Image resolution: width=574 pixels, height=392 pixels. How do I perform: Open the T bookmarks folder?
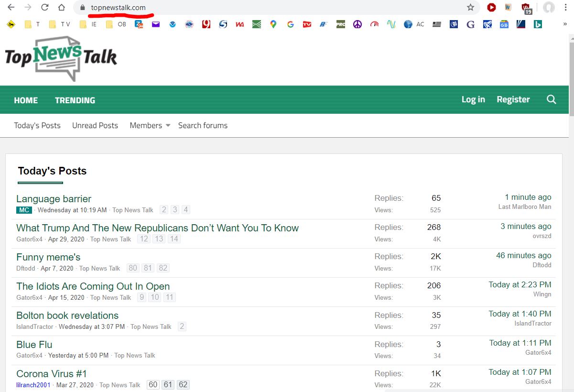point(32,24)
